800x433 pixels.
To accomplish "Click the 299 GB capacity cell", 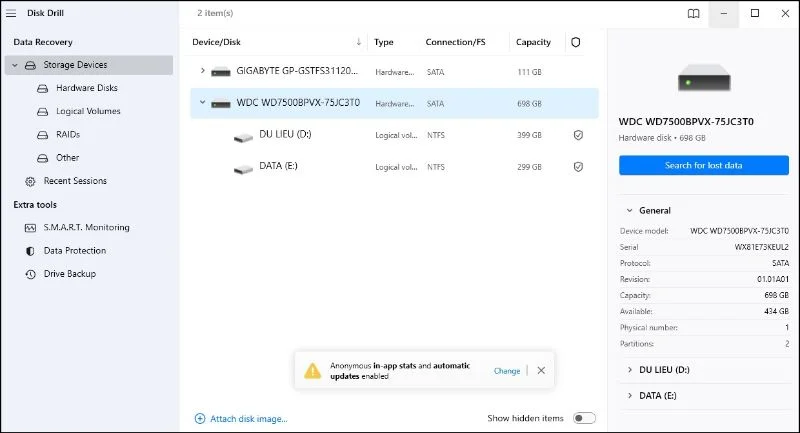I will pos(529,167).
